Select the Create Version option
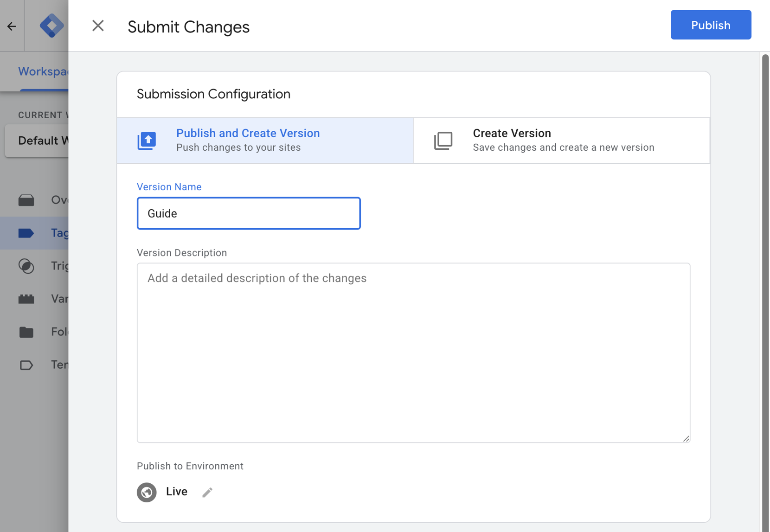The height and width of the screenshot is (532, 770). pos(561,140)
